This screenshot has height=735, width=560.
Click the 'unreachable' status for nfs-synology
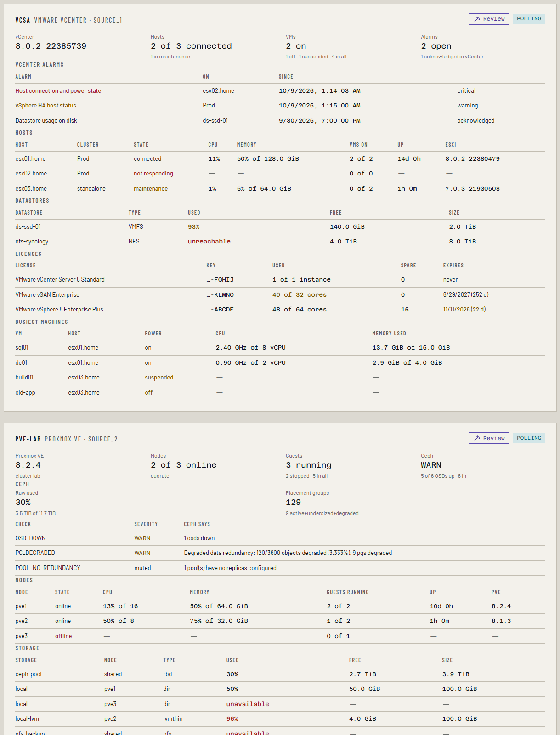click(209, 242)
